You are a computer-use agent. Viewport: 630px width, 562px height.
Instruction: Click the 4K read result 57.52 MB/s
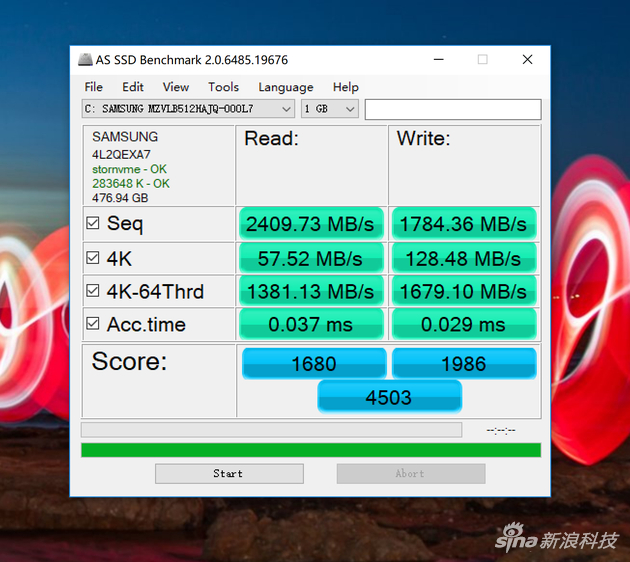click(x=311, y=258)
